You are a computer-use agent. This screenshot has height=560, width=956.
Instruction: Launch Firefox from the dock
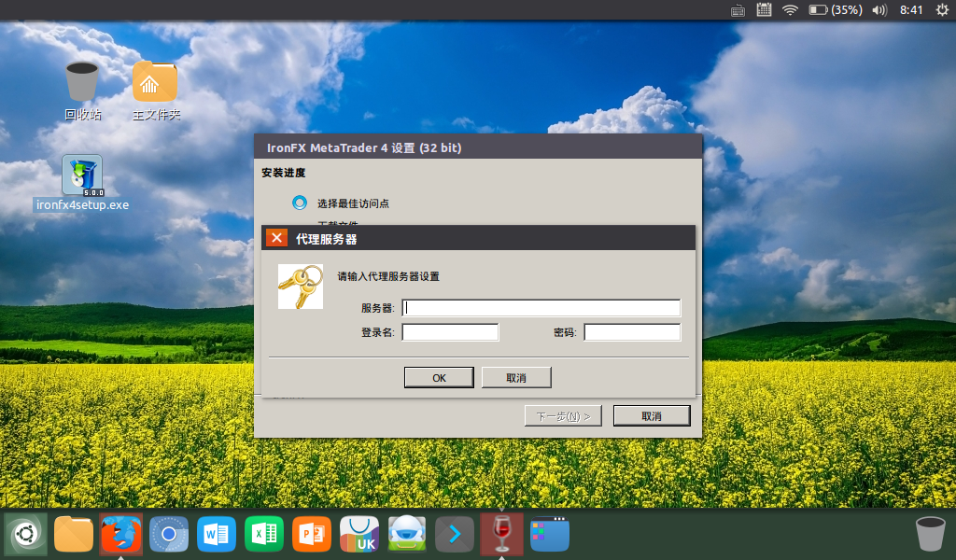120,535
